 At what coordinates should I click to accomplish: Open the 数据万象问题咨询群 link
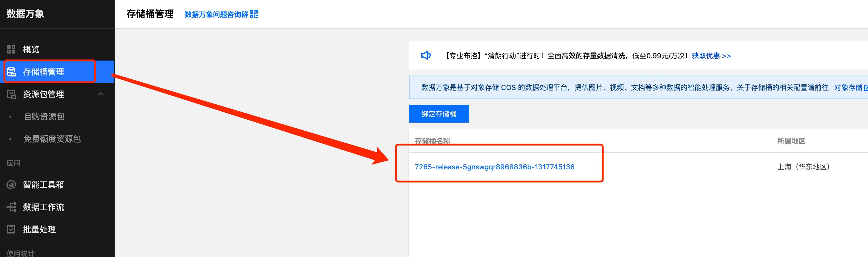pos(216,14)
